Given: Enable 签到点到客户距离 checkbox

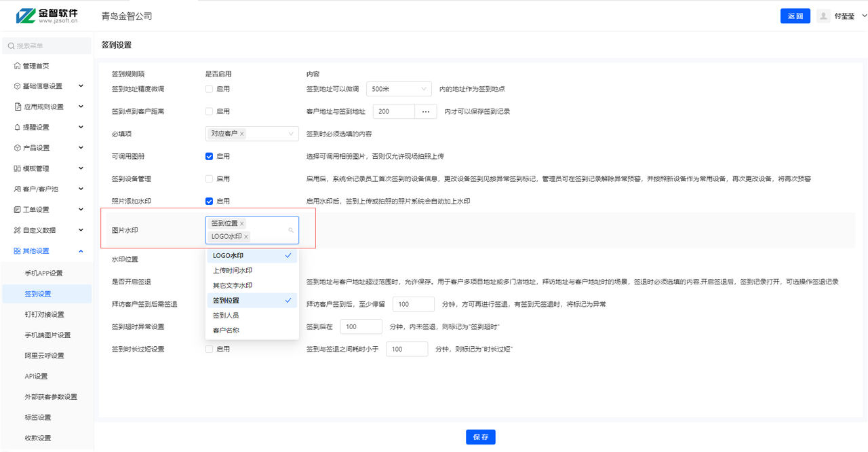Looking at the screenshot, I should click(210, 111).
